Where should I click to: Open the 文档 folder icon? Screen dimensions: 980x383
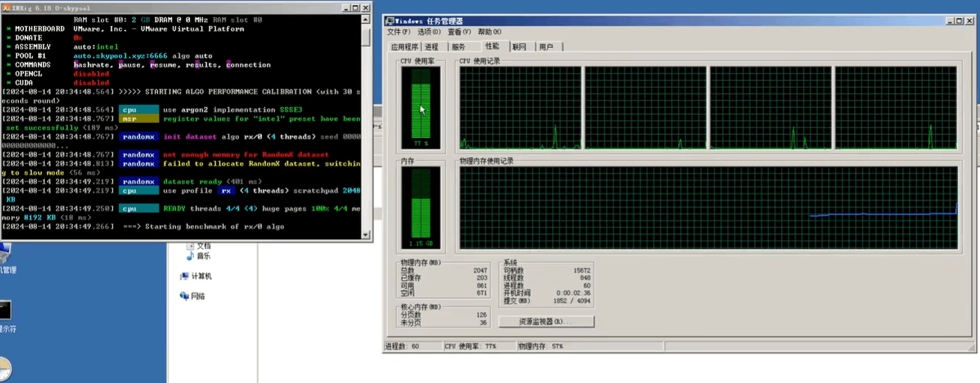pos(191,245)
